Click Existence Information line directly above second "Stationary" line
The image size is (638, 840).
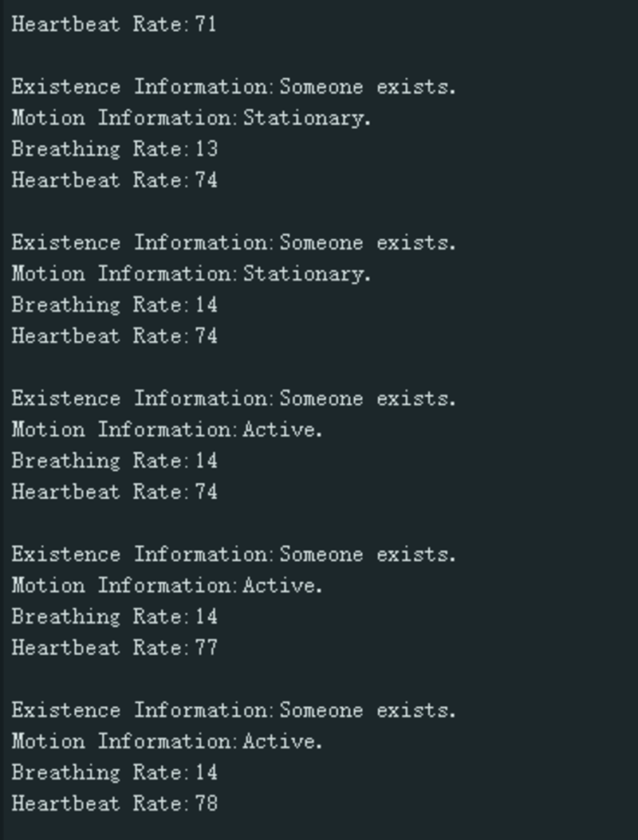pyautogui.click(x=234, y=242)
